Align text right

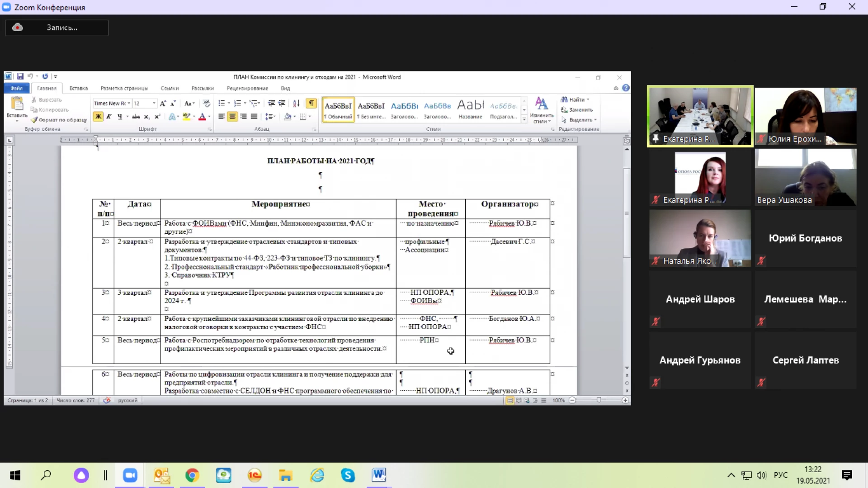click(x=243, y=117)
